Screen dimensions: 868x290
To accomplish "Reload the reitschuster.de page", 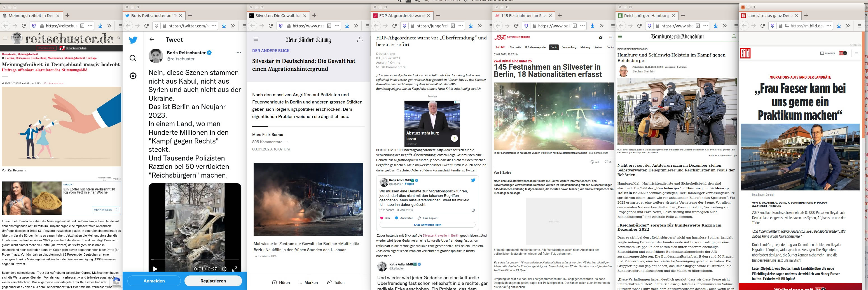I will pyautogui.click(x=24, y=26).
